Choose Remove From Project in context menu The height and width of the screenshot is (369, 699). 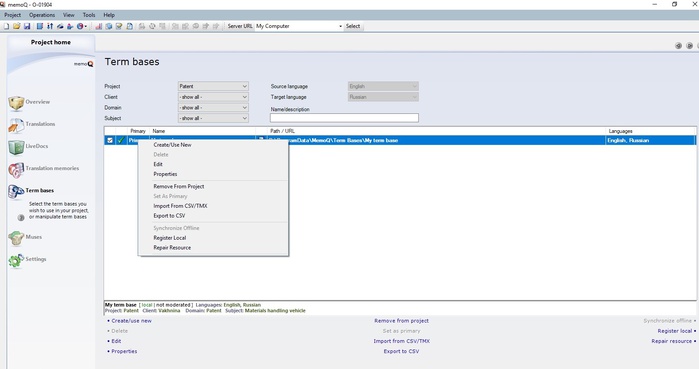tap(179, 187)
